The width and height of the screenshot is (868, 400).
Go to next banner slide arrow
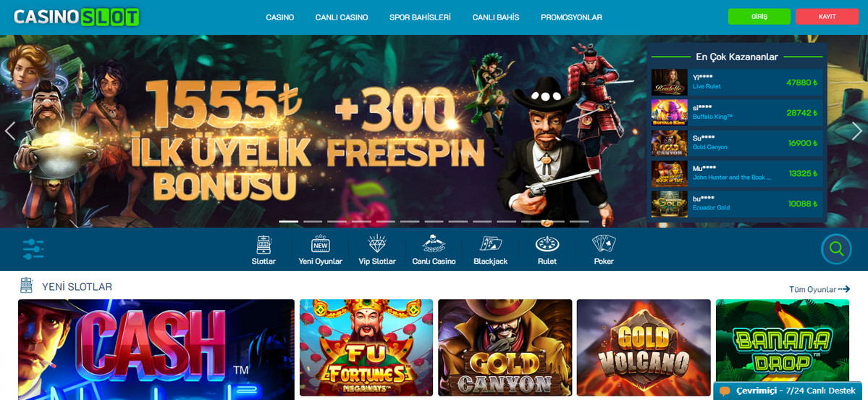857,130
